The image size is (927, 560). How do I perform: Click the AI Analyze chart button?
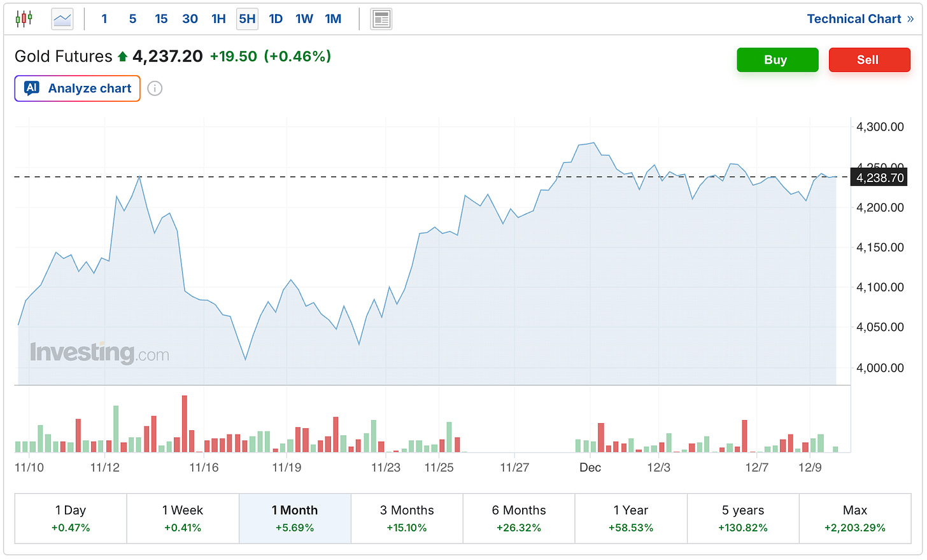click(78, 88)
